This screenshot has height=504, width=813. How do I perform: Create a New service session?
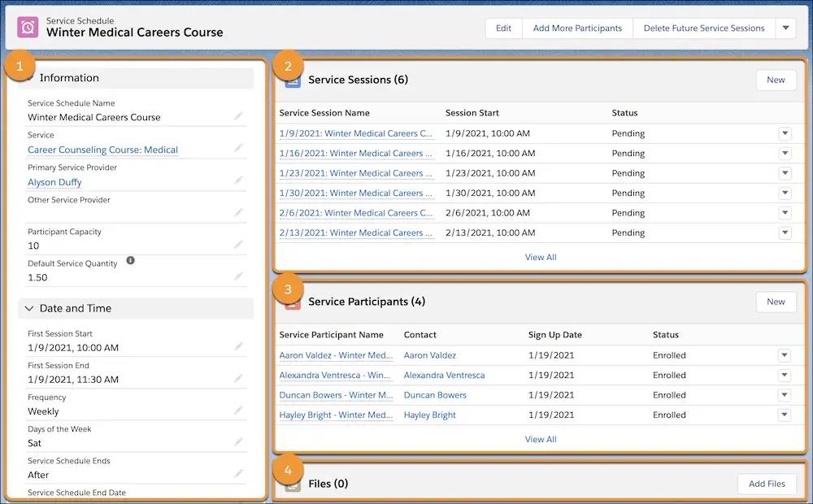(x=775, y=80)
